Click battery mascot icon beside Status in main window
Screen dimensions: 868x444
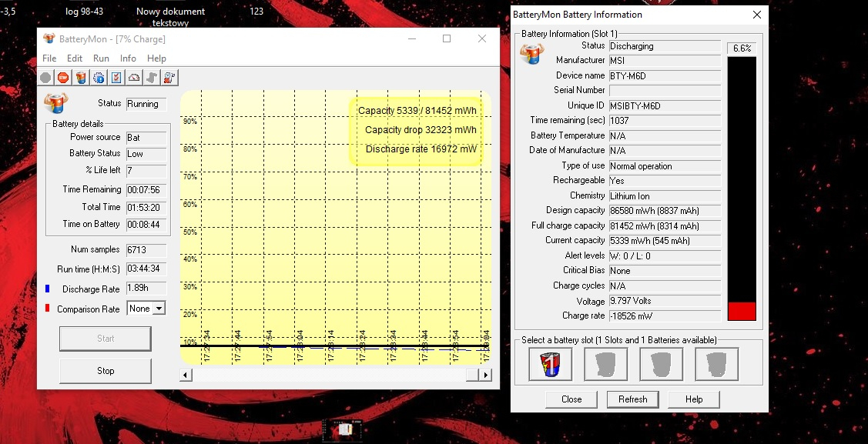coord(55,103)
